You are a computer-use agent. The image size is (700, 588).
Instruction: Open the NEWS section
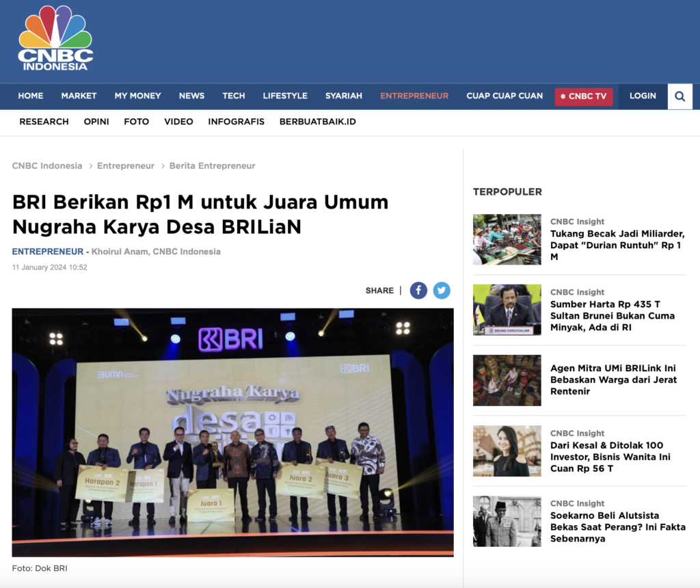click(x=191, y=96)
